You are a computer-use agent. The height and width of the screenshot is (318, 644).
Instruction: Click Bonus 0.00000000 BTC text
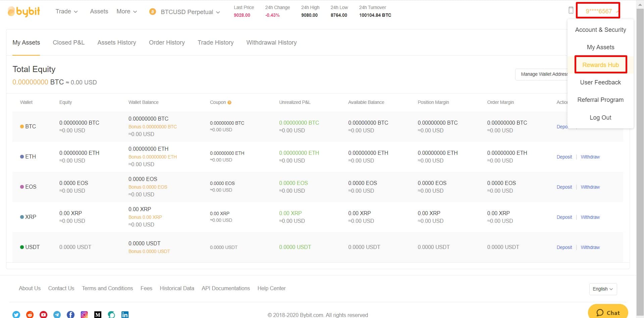click(x=152, y=127)
